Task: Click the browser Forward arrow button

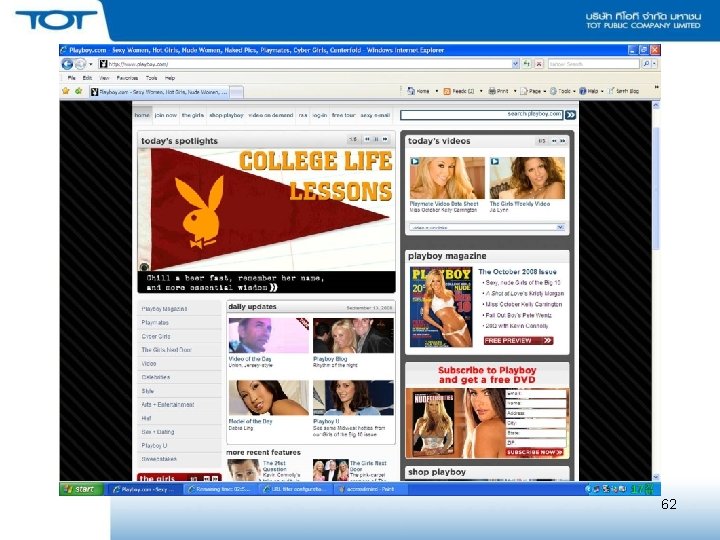Action: [79, 64]
